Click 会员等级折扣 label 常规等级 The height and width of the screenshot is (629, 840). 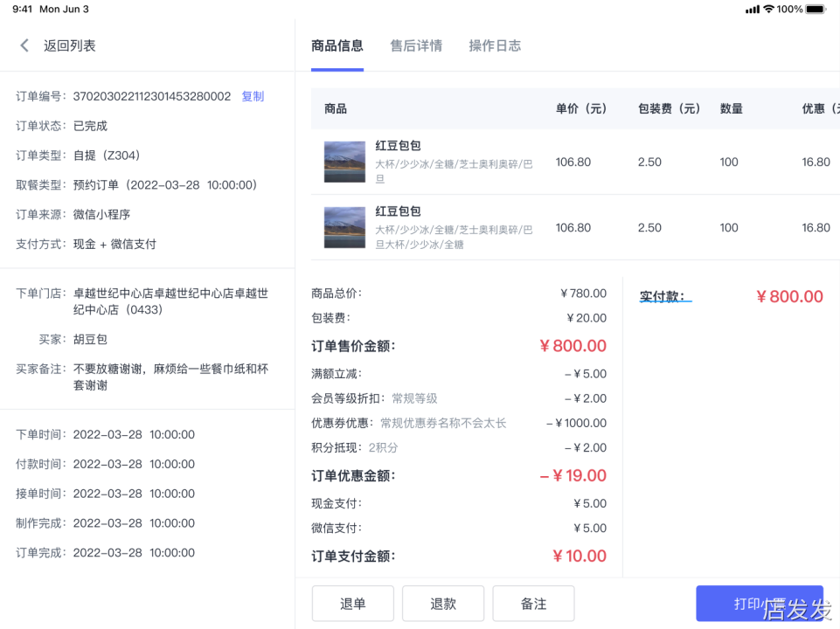pyautogui.click(x=414, y=398)
